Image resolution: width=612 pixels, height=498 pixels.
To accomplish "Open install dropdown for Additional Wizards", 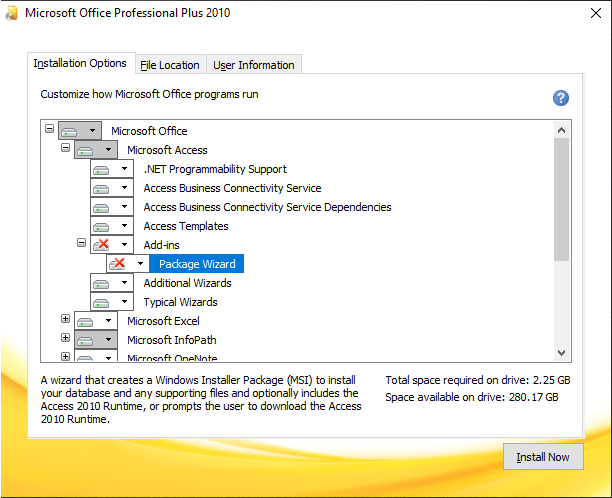I will 112,283.
